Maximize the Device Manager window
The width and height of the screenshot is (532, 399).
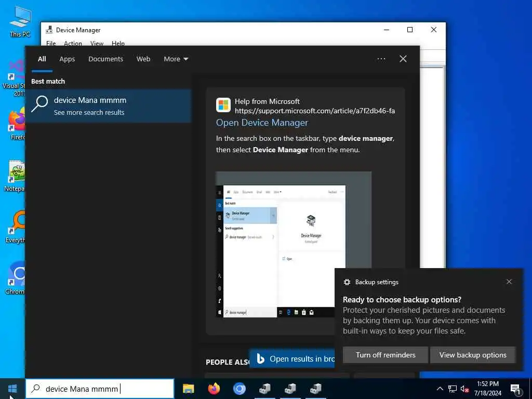[410, 30]
